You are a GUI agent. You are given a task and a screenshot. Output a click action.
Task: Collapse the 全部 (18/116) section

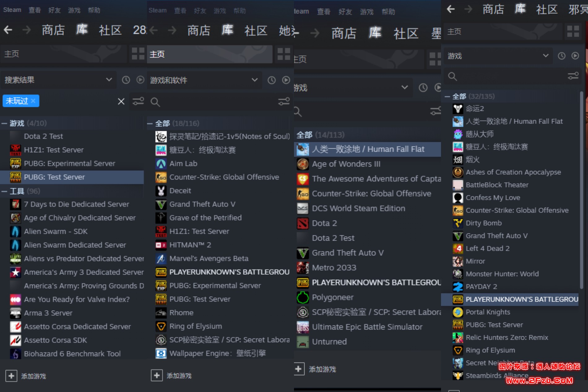pyautogui.click(x=150, y=124)
